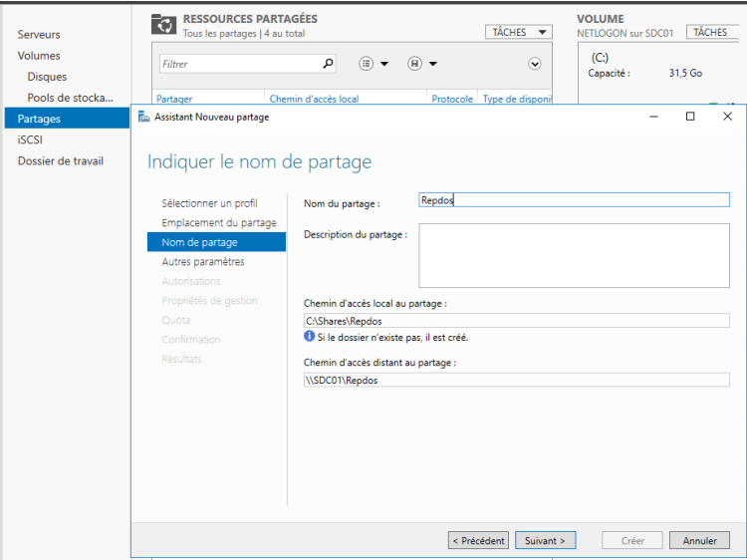Open iSCSI in the left navigation

click(x=30, y=140)
